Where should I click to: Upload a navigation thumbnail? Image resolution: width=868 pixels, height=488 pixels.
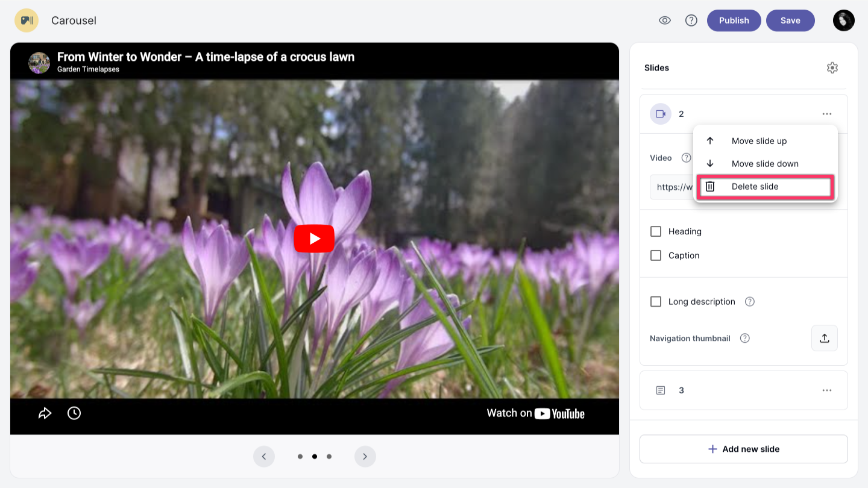824,338
